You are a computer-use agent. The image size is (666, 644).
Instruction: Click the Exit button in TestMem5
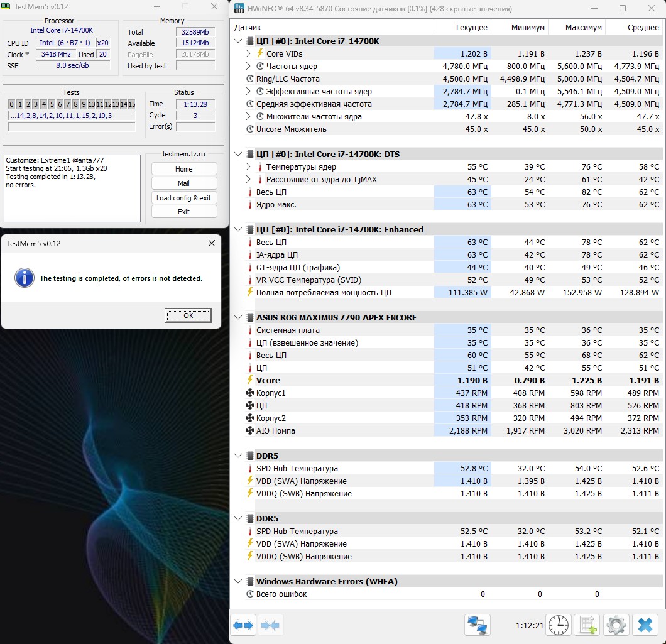click(184, 212)
